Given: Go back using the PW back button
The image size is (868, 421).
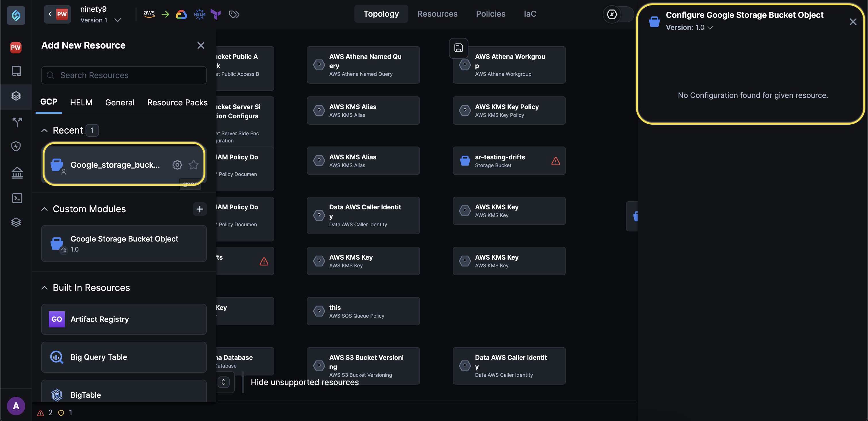Looking at the screenshot, I should click(57, 14).
